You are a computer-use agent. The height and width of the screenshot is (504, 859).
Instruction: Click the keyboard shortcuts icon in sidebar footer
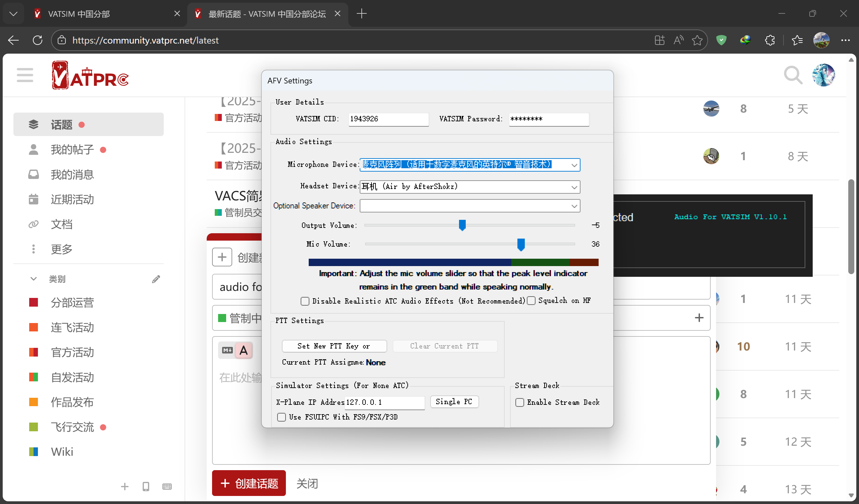coord(167,486)
